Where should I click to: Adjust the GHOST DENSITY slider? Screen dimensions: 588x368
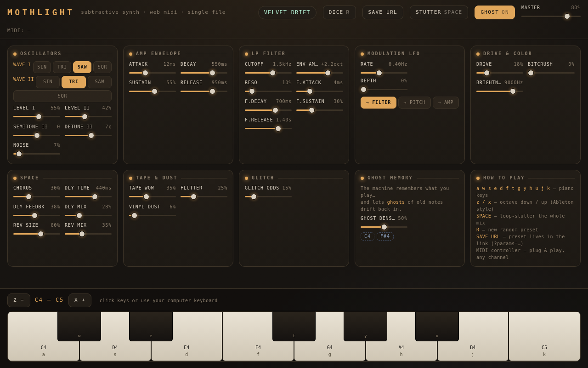(384, 227)
